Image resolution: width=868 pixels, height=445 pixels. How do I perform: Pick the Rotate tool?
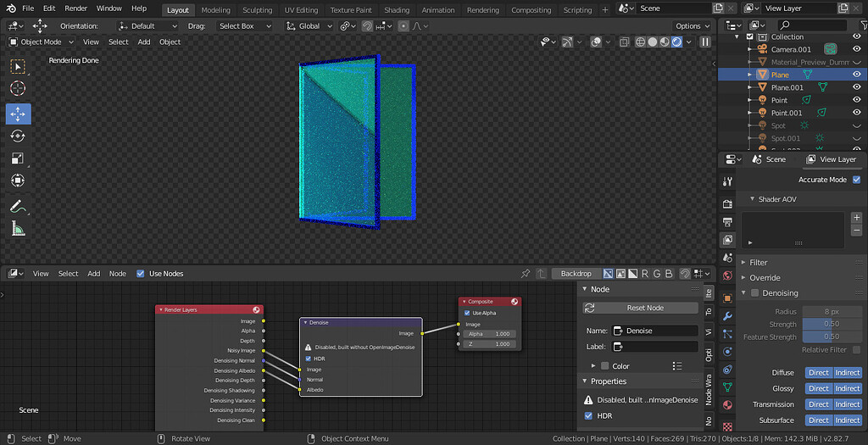click(x=19, y=136)
